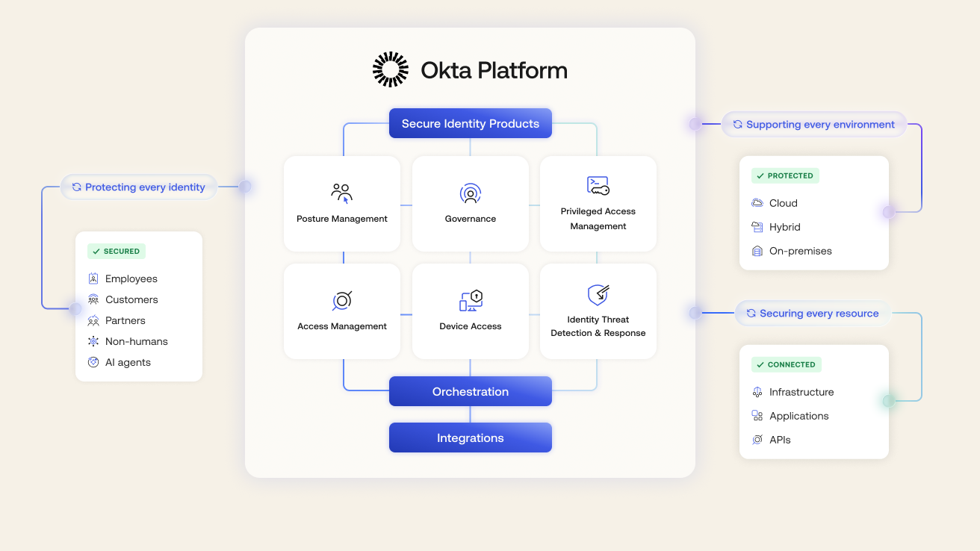Screen dimensions: 980x551
Task: Toggle the SECURED checkmark badge
Action: (116, 251)
